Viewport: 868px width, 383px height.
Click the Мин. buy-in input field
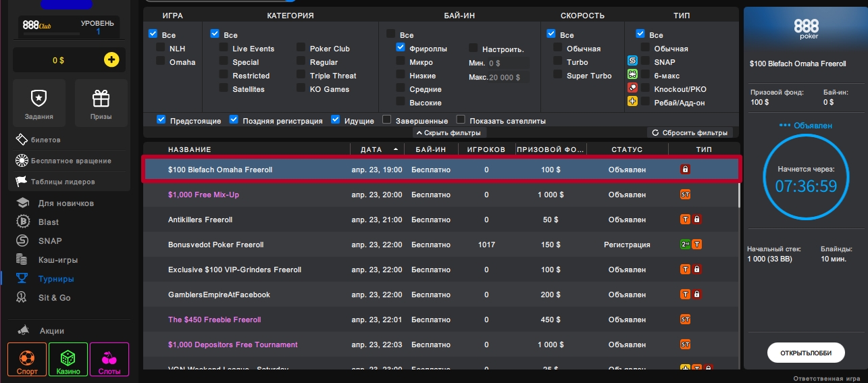[508, 63]
